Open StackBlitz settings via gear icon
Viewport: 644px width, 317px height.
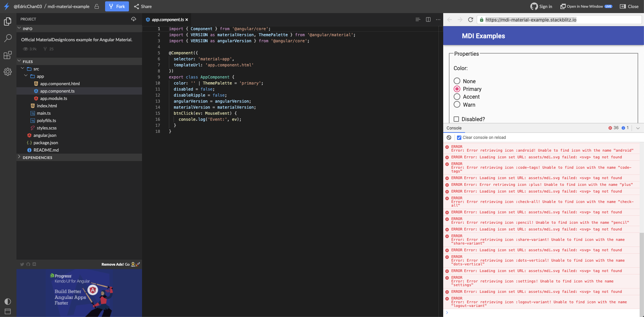(x=7, y=72)
